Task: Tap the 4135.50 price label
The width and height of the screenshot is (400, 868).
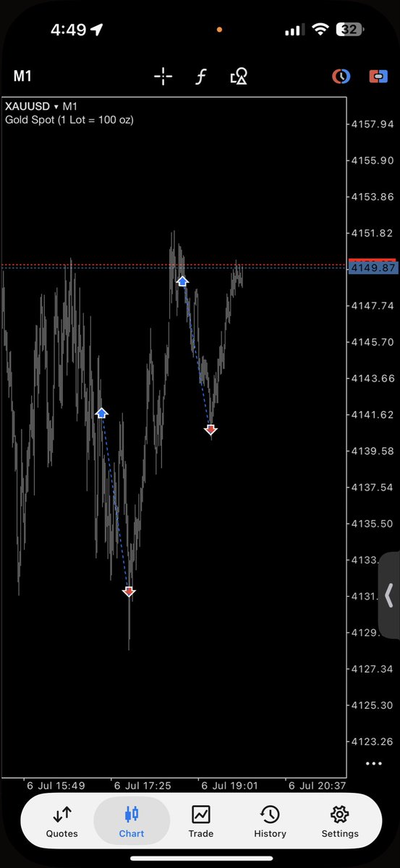Action: [x=372, y=523]
